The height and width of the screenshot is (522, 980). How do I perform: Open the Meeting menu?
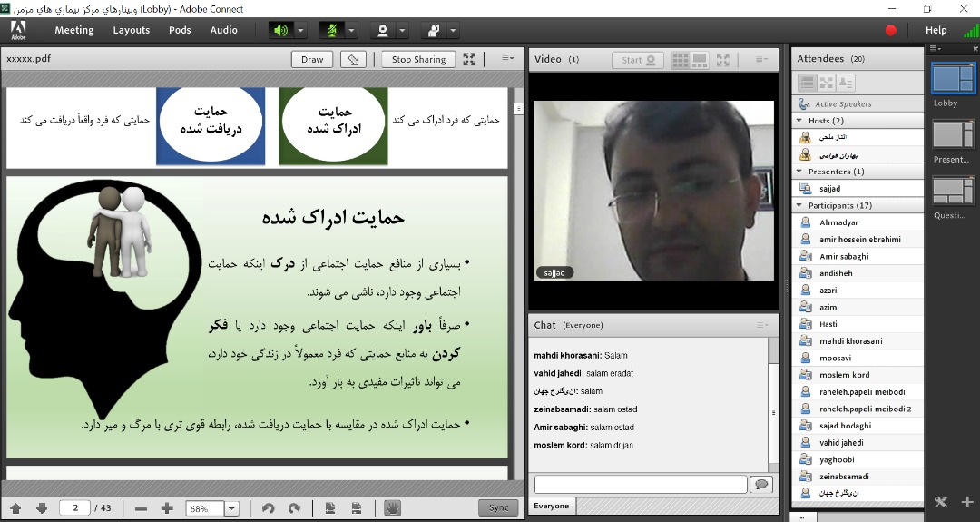point(73,30)
